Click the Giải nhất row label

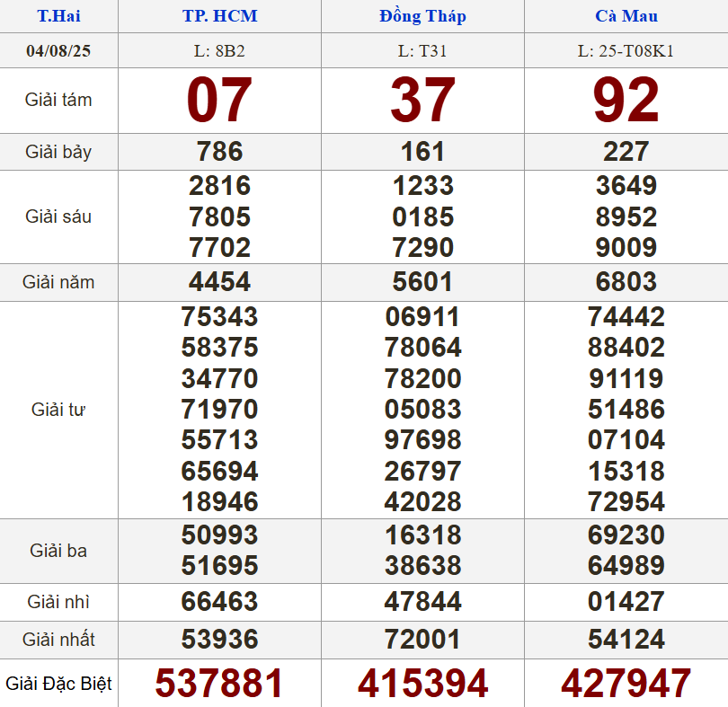(x=58, y=640)
